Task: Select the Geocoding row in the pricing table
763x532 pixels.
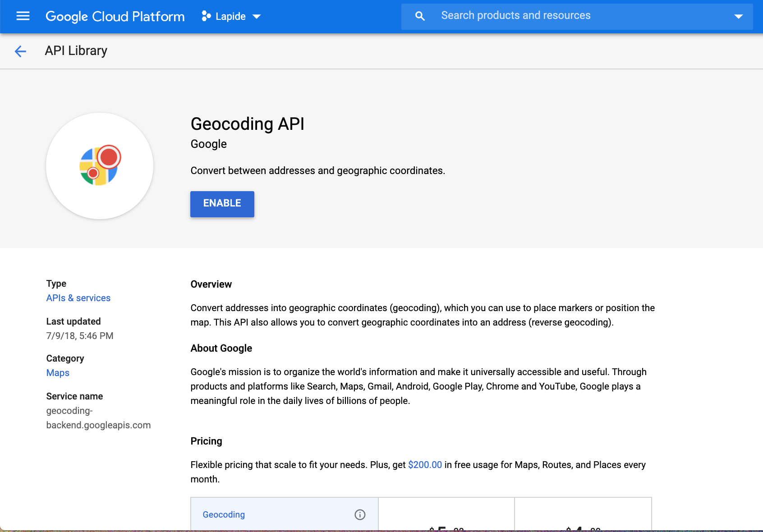Action: pyautogui.click(x=223, y=514)
